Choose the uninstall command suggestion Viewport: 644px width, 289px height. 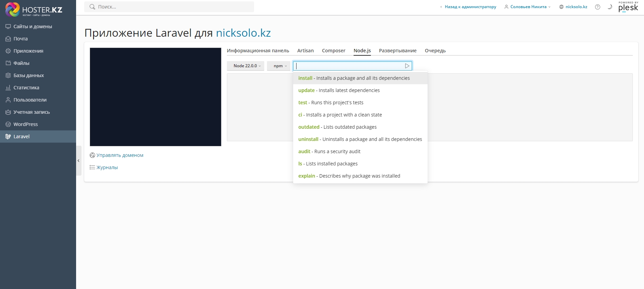360,139
